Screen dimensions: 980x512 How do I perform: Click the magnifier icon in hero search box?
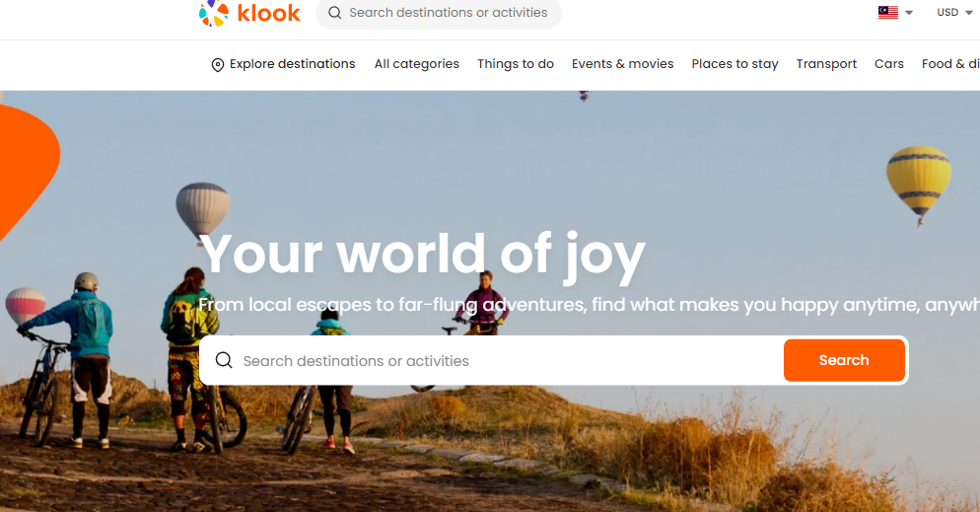(x=224, y=360)
